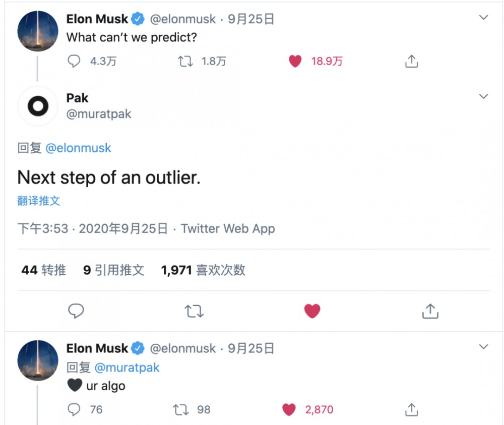Open the '1,971 喜欢次数' likes count

[x=202, y=270]
